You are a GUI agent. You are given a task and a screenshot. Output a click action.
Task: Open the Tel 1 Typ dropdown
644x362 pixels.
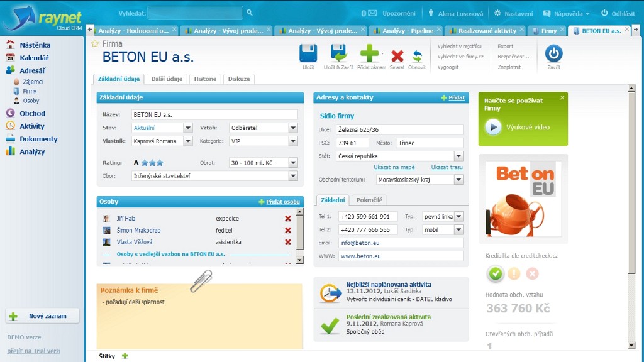(458, 216)
